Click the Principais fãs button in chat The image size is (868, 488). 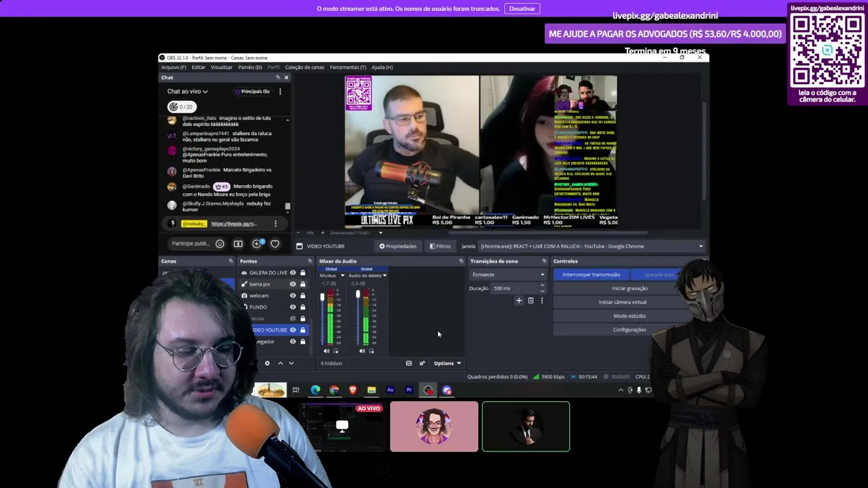tap(252, 91)
